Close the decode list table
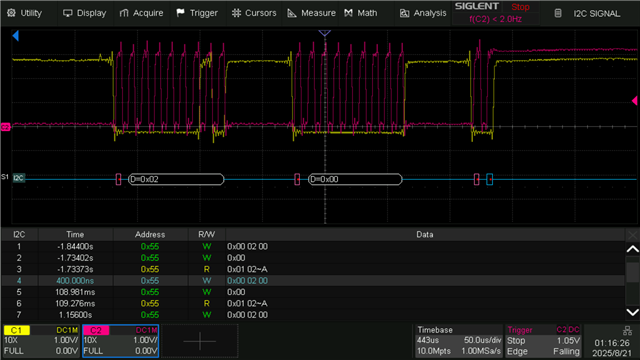 pyautogui.click(x=632, y=235)
